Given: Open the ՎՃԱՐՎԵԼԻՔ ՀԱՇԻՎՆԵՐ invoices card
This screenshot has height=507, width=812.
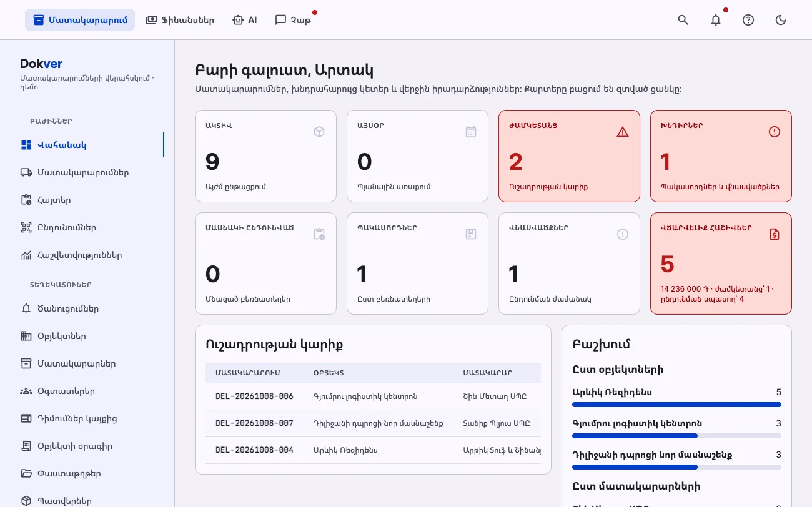Looking at the screenshot, I should (x=721, y=263).
